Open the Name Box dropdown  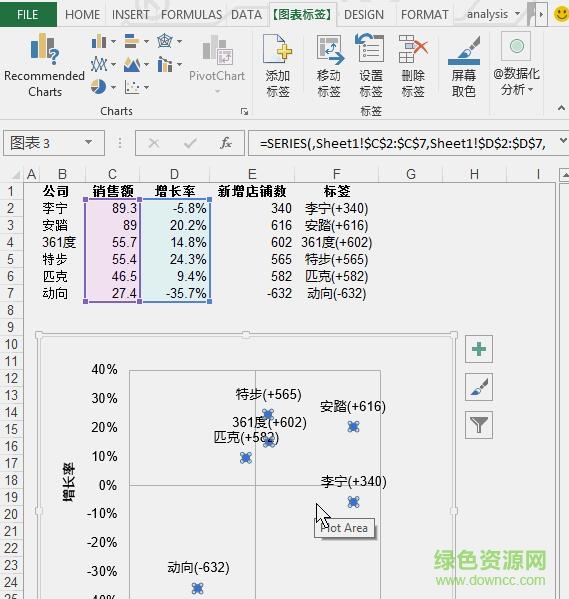[x=89, y=142]
